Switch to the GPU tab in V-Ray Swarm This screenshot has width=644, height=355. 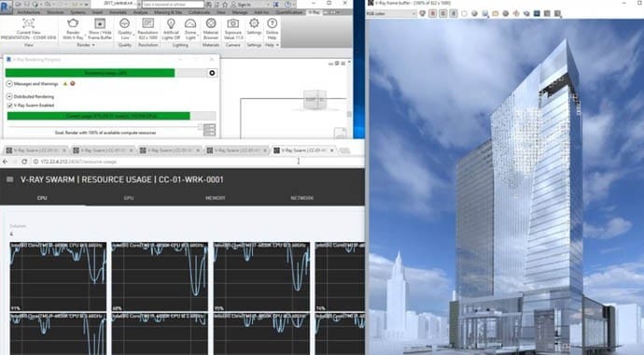tap(129, 198)
